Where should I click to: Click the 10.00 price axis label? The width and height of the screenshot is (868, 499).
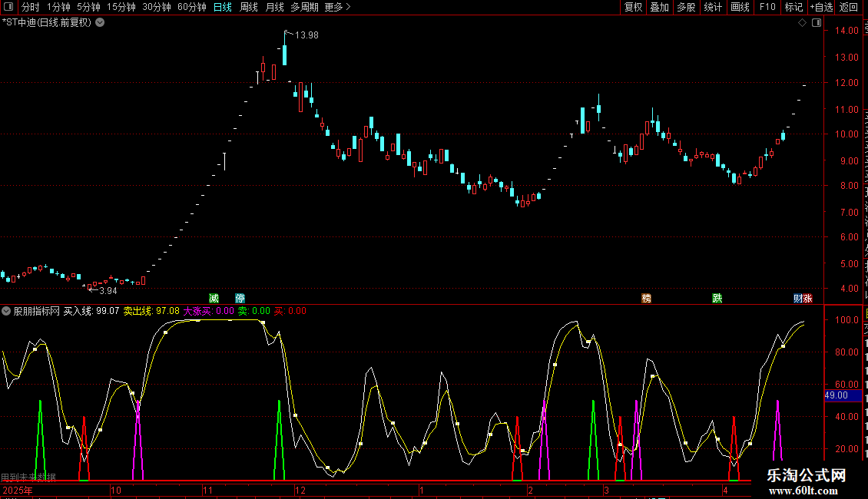tap(847, 134)
